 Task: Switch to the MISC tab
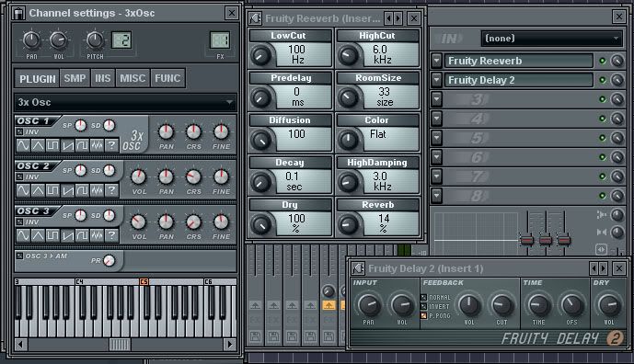click(x=133, y=78)
